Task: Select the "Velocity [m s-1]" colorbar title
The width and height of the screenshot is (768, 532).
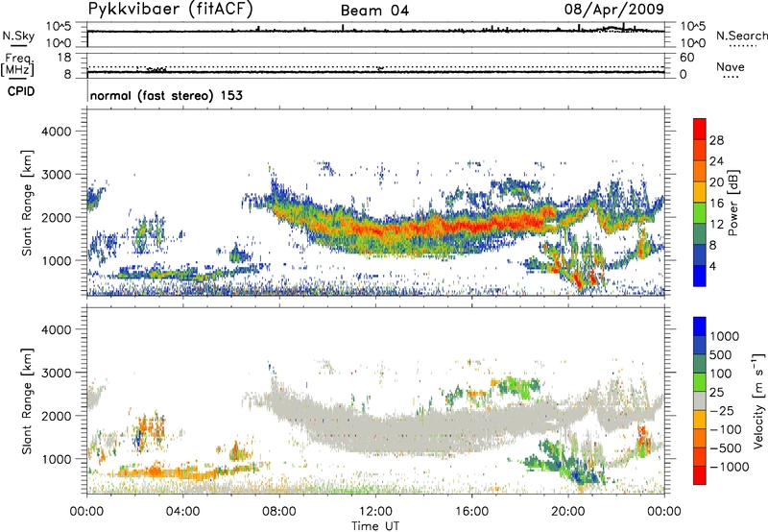Action: [758, 400]
